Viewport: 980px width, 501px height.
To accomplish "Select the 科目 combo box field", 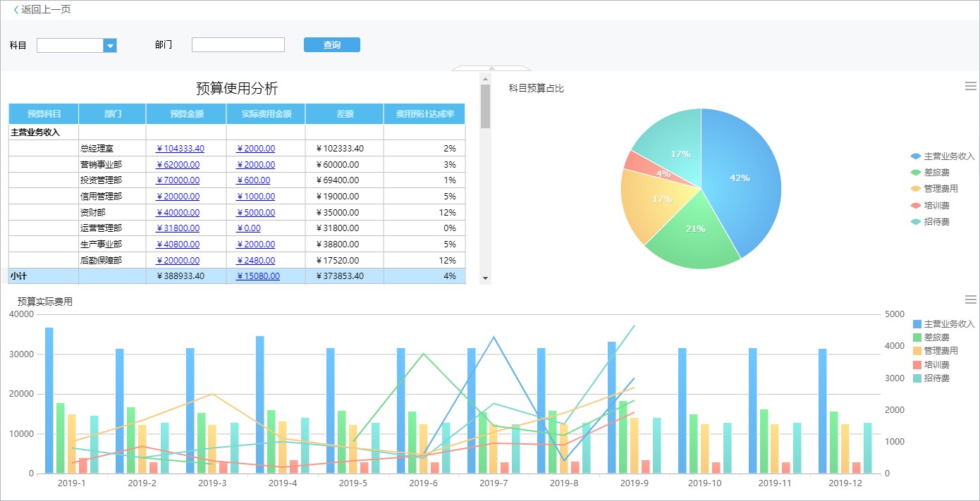I will 70,46.
